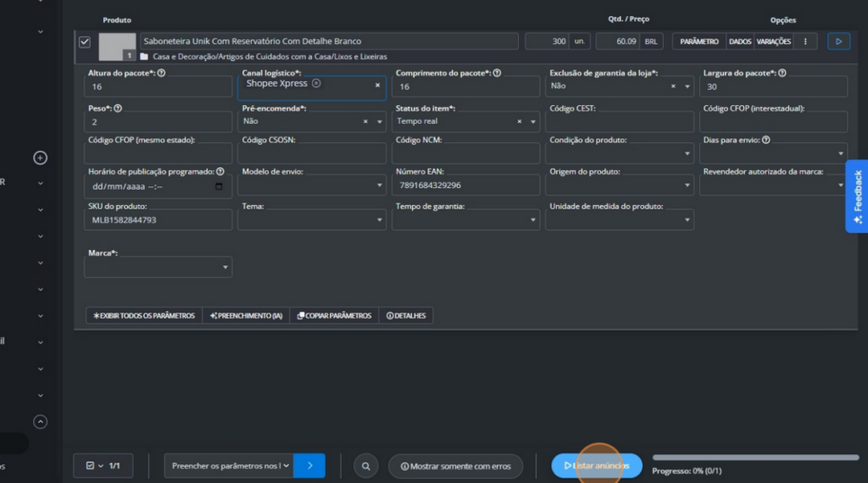Remove Shopee Xpress tag via its x icon

pyautogui.click(x=316, y=83)
